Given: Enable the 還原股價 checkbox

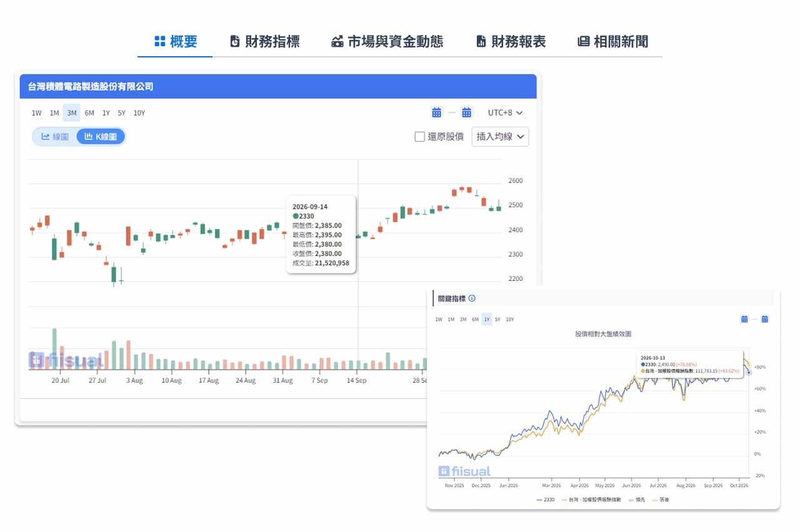Looking at the screenshot, I should (420, 137).
